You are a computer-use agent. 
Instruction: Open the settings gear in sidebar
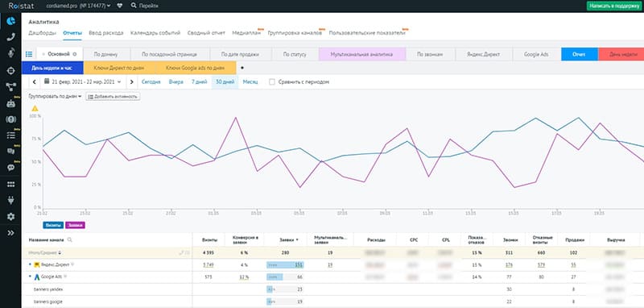tap(10, 217)
